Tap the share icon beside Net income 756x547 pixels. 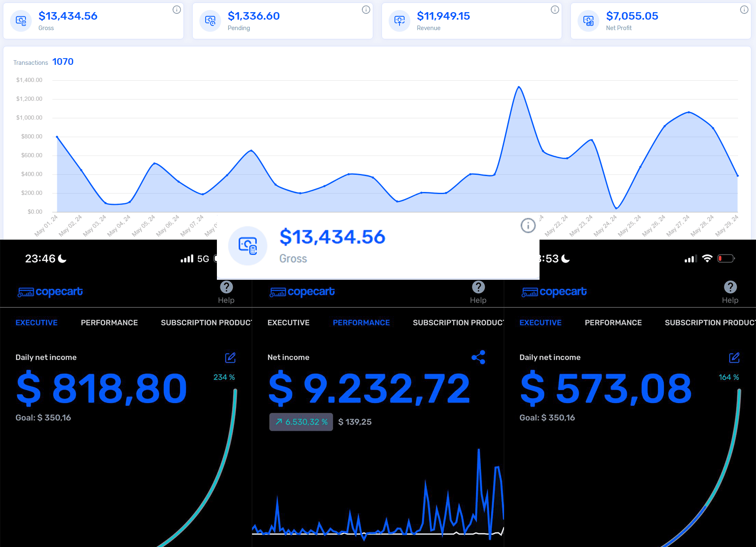coord(478,357)
